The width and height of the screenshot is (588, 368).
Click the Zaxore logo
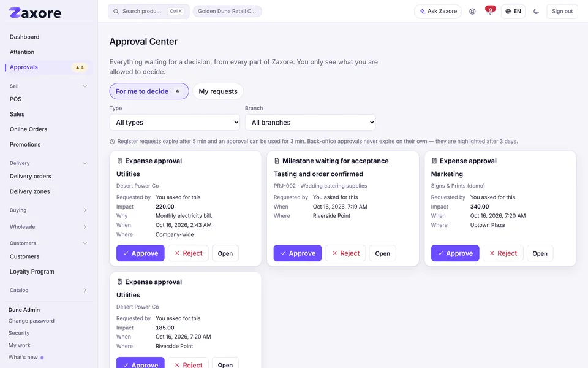[35, 13]
